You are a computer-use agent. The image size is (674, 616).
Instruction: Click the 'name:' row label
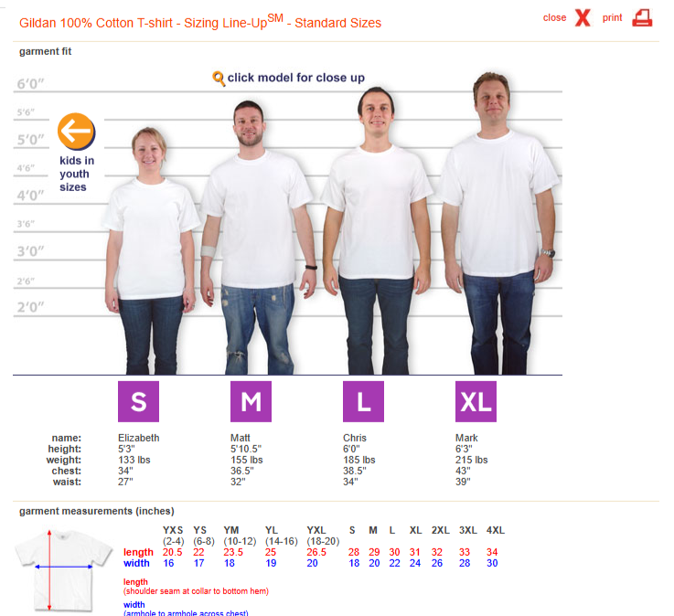[x=66, y=438]
